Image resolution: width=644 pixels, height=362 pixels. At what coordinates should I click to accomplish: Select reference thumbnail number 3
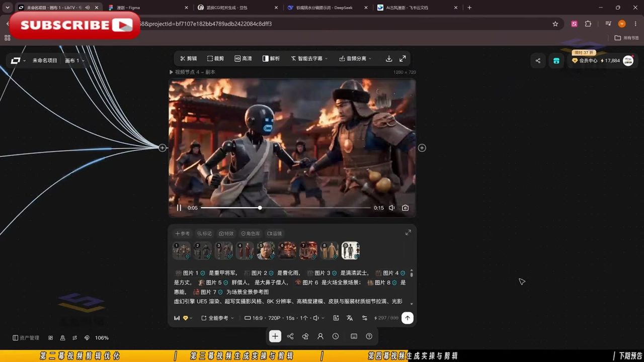tap(224, 250)
